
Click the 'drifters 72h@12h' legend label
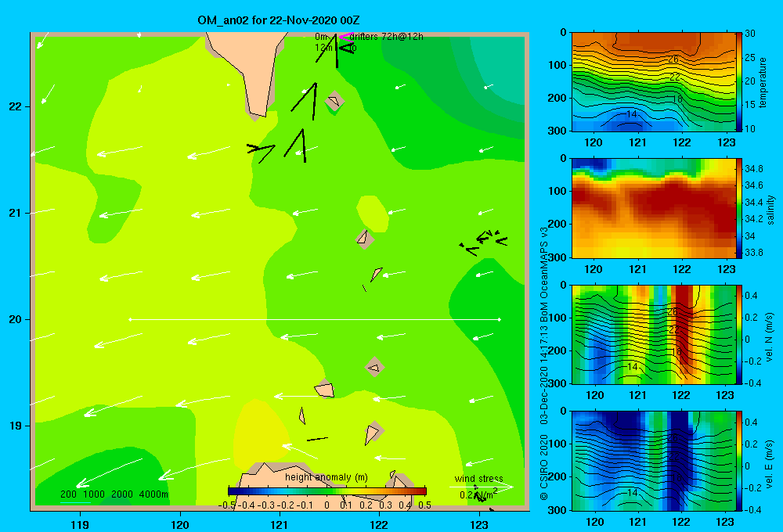point(387,37)
